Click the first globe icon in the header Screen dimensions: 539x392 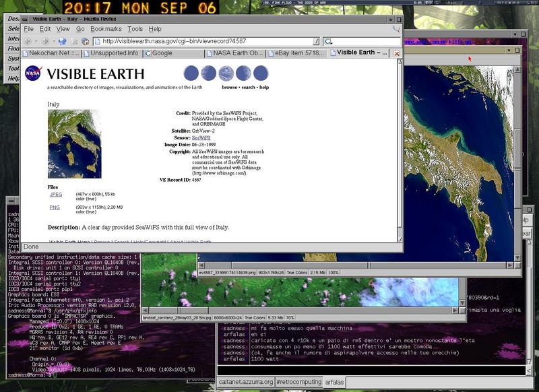pyautogui.click(x=191, y=73)
